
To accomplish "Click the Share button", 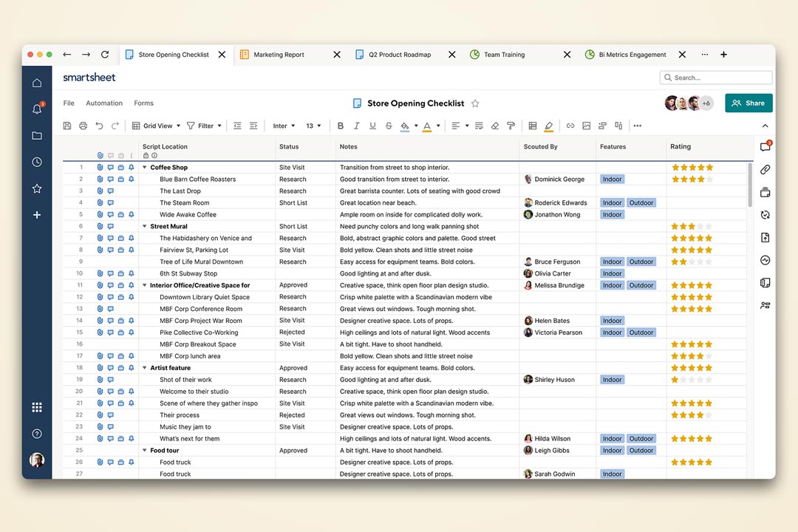I will coord(748,103).
